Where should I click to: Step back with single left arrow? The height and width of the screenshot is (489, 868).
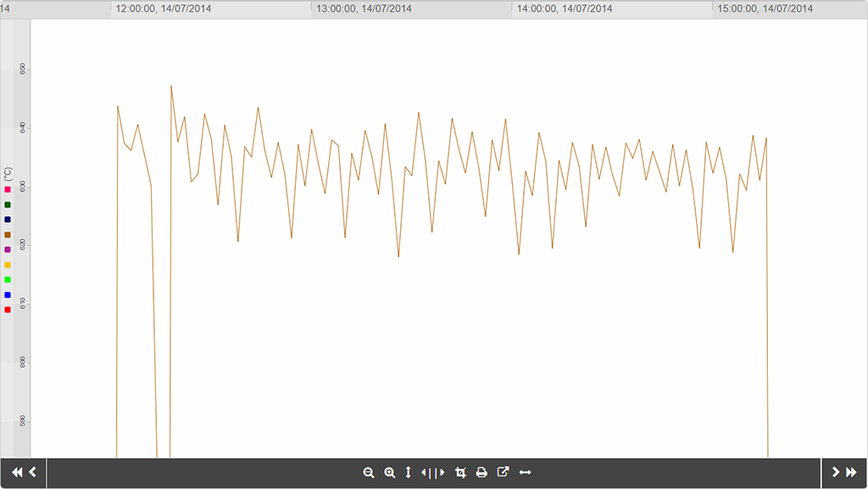pos(32,472)
